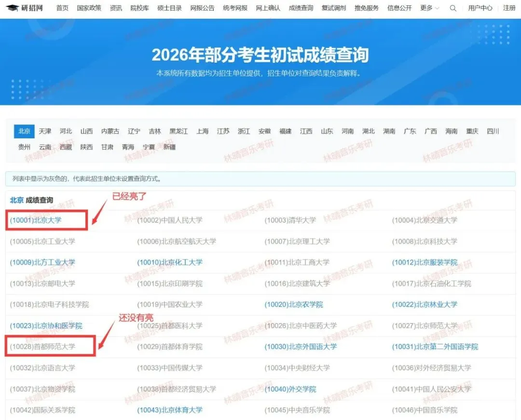Select the 山东 province tab
Viewport: 521px width, 420px height.
327,131
